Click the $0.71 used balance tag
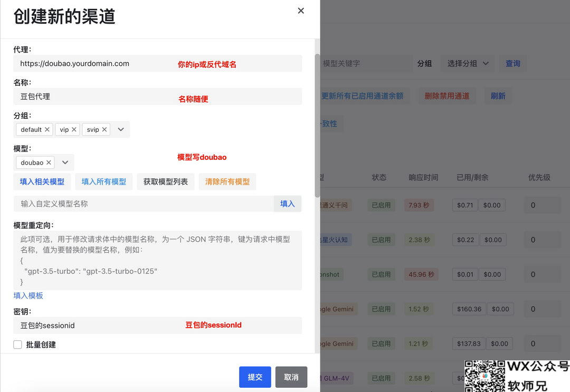Viewport: 570px width, 392px height. (x=465, y=205)
